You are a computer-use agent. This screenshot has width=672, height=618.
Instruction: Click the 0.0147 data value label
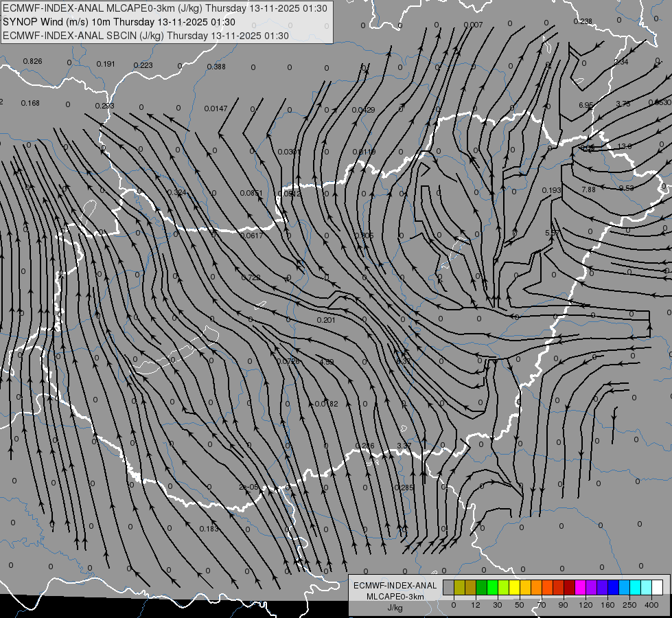(x=216, y=108)
